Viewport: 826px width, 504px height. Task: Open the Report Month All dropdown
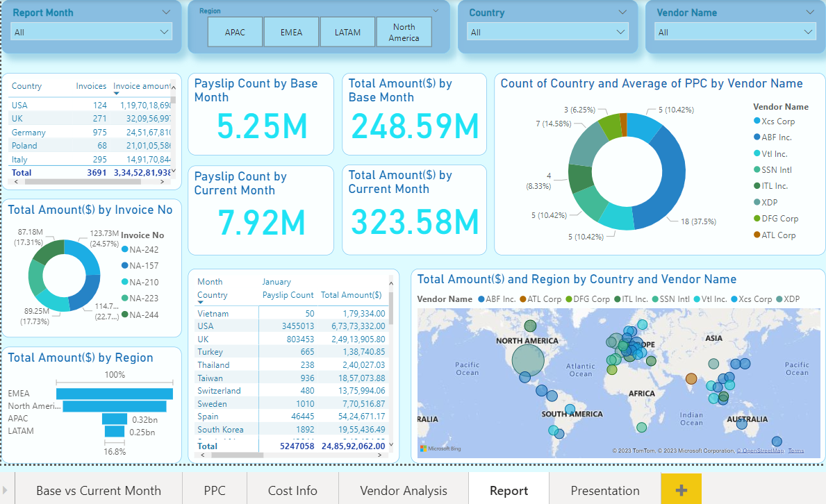click(91, 32)
